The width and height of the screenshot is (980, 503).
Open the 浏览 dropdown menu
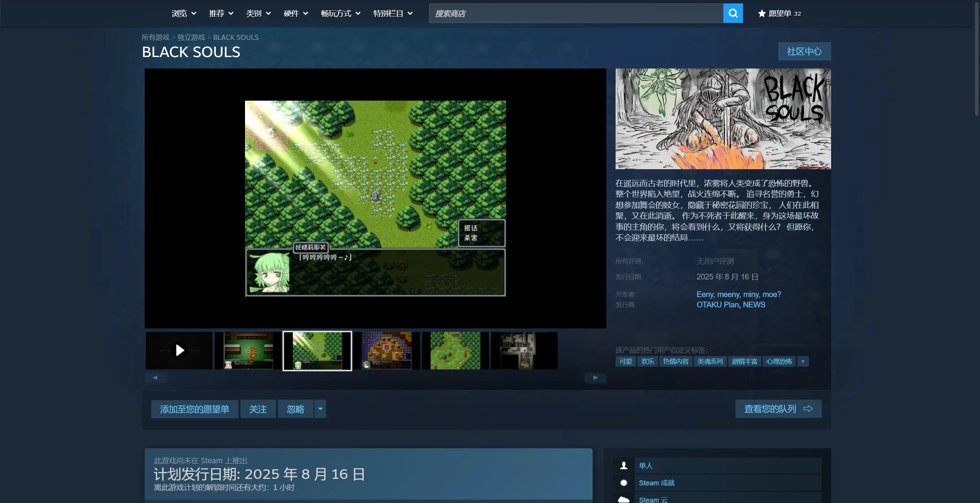point(184,13)
